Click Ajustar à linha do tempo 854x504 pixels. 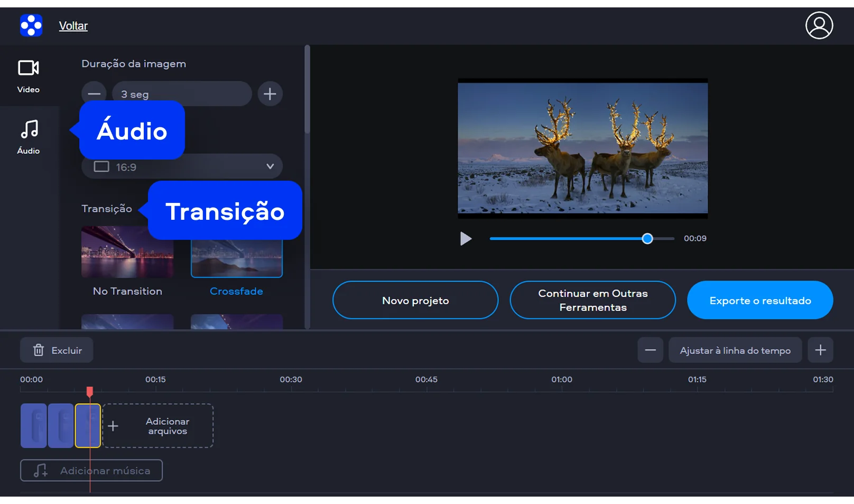tap(735, 350)
